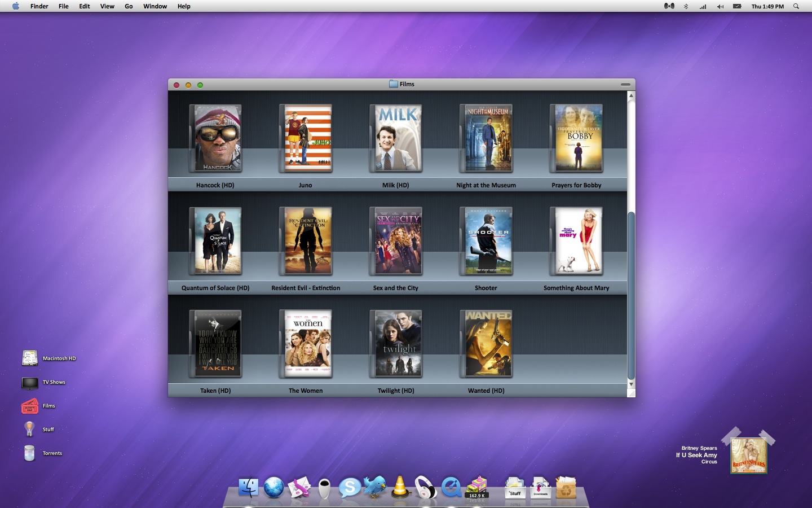The height and width of the screenshot is (508, 812).
Task: Open the Stuff stack in the Dock
Action: point(515,488)
